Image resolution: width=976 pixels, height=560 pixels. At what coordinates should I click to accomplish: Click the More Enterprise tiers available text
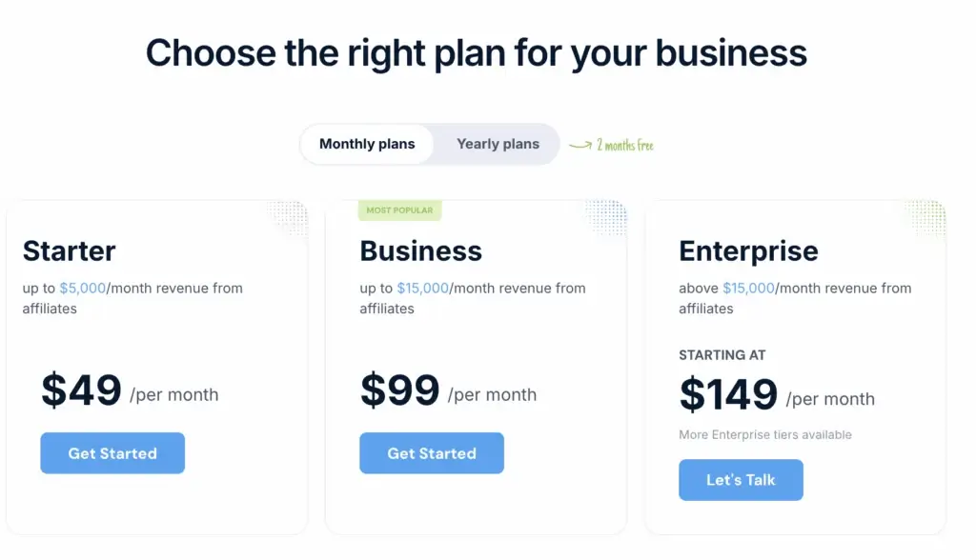point(764,434)
